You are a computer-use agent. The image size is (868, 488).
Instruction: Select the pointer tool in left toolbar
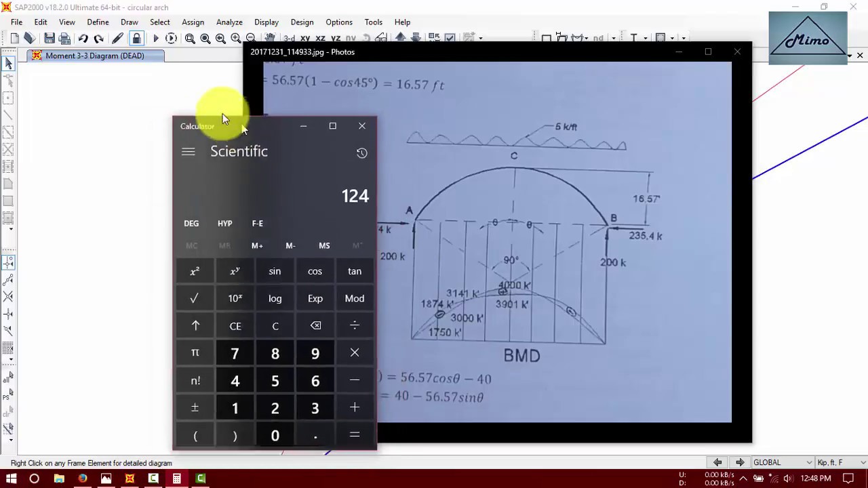tap(8, 63)
